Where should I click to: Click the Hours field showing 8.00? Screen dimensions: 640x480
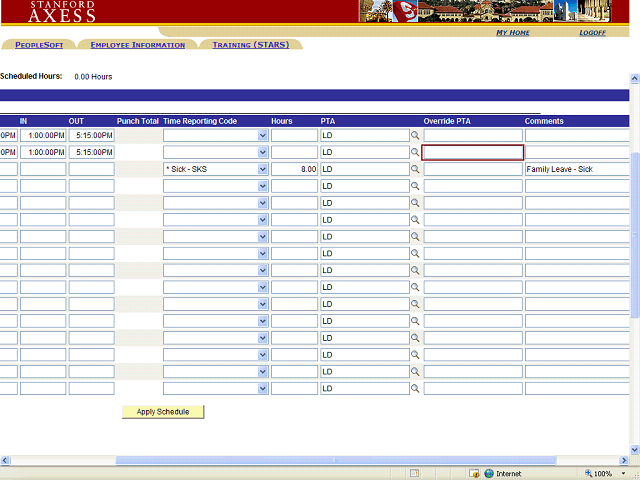pos(294,169)
